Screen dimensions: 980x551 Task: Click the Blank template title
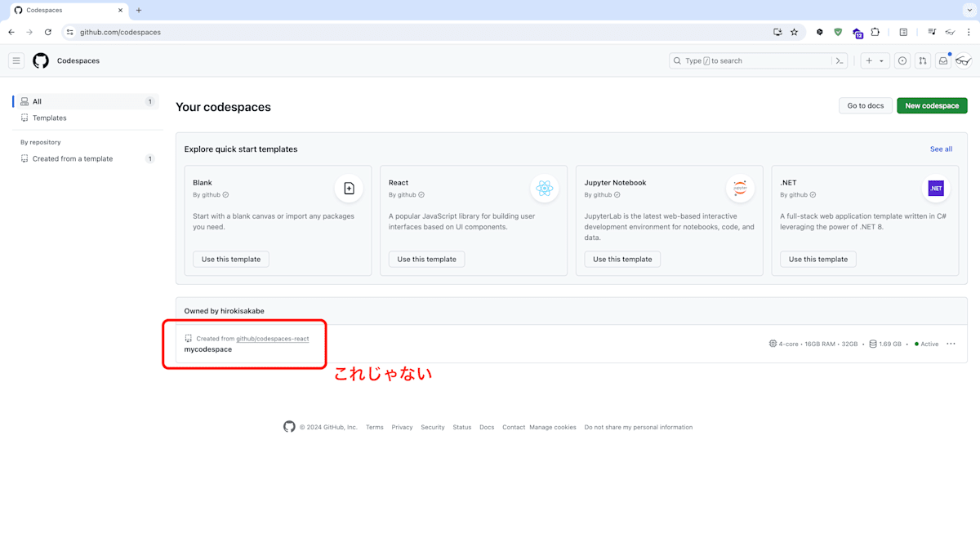click(x=203, y=183)
